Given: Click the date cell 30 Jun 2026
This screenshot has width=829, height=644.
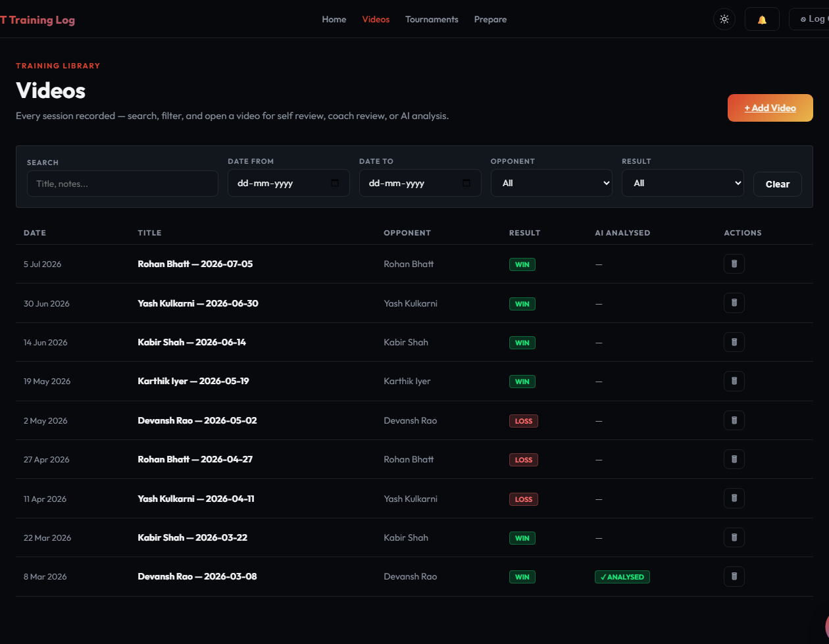Looking at the screenshot, I should point(47,303).
